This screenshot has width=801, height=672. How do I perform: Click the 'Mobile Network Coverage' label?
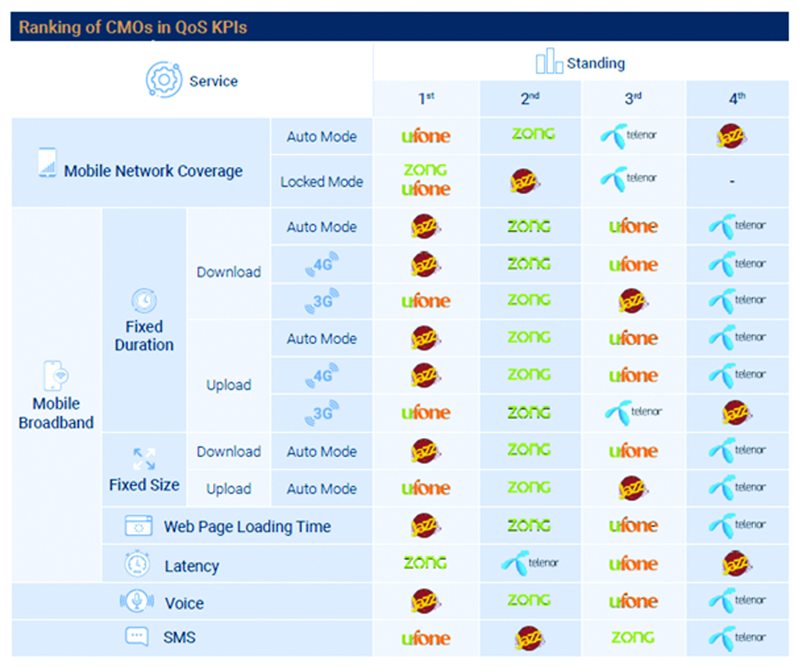pyautogui.click(x=153, y=171)
